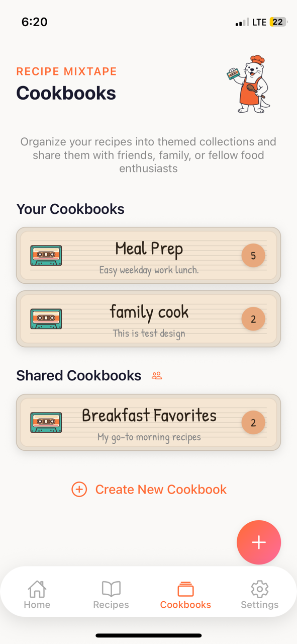Tap the cassette icon on Breakfast Favorites
This screenshot has width=297, height=644.
(46, 422)
